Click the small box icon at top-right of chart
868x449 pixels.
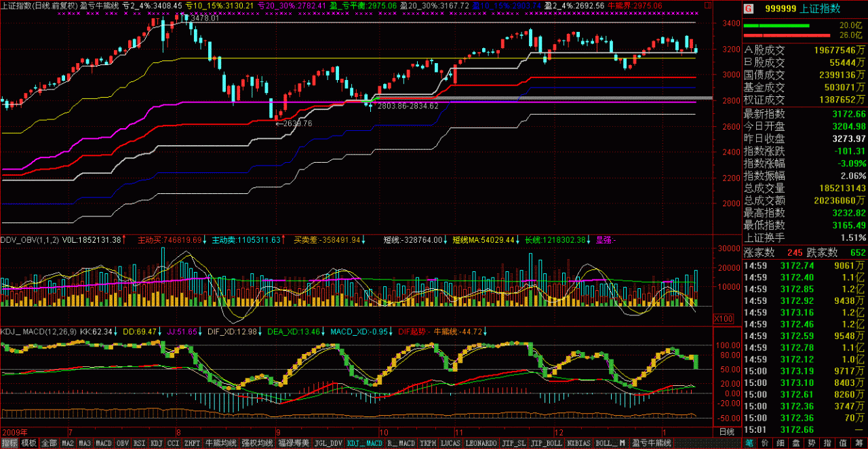point(708,5)
